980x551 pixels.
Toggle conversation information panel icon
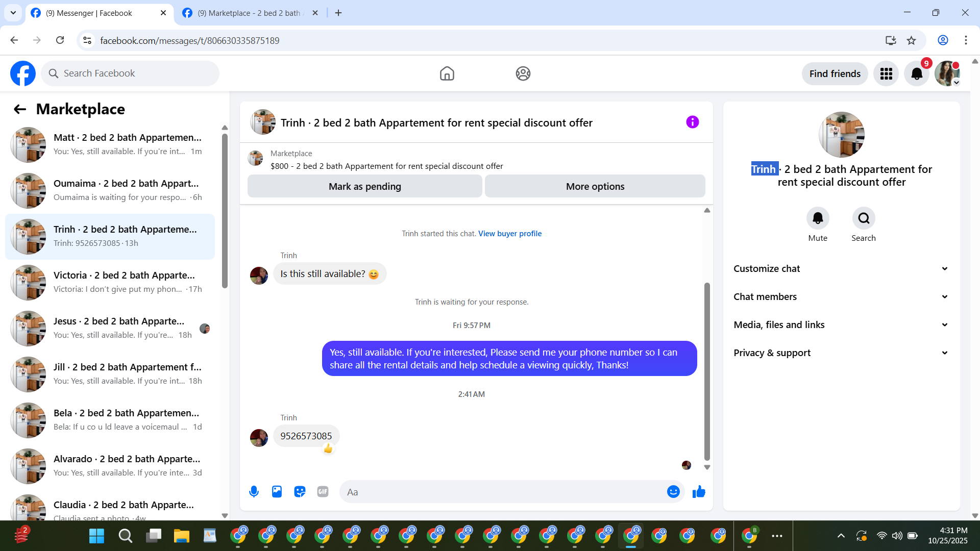692,122
